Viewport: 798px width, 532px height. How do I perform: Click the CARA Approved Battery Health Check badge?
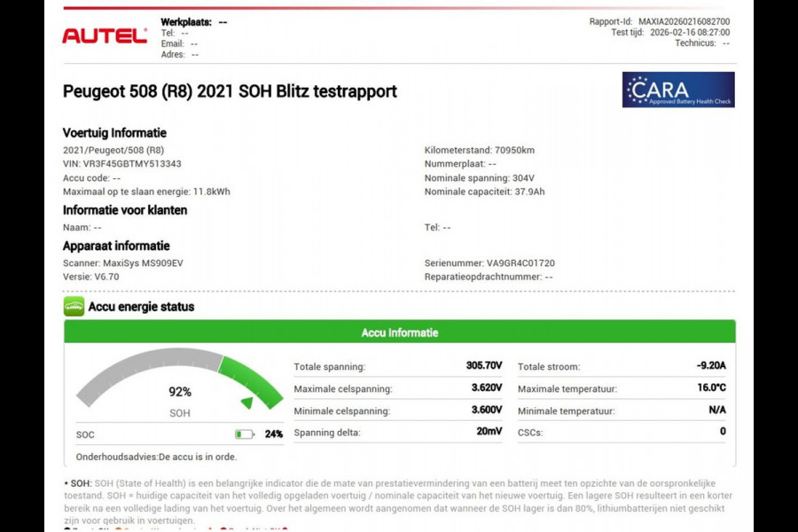coord(679,90)
